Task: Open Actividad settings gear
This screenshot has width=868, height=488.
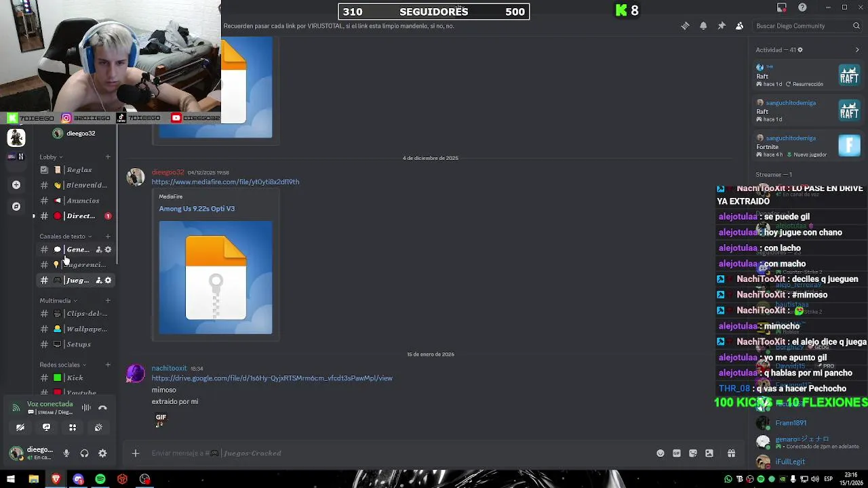Action: (x=800, y=49)
